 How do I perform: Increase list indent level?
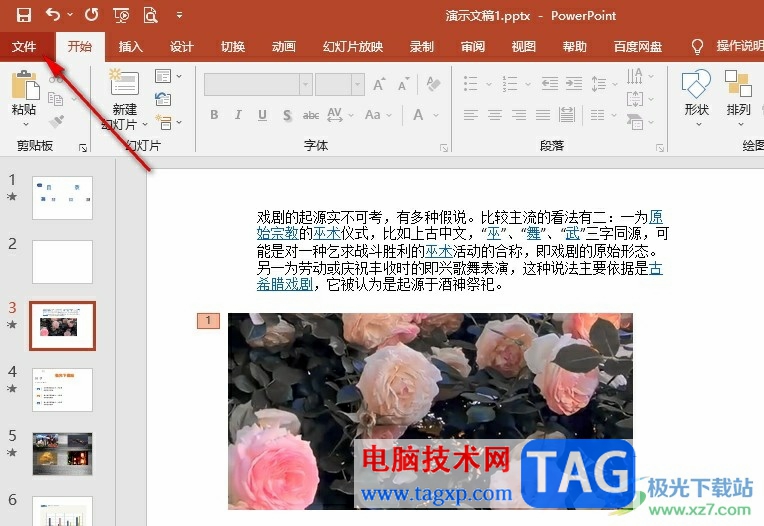coord(574,84)
